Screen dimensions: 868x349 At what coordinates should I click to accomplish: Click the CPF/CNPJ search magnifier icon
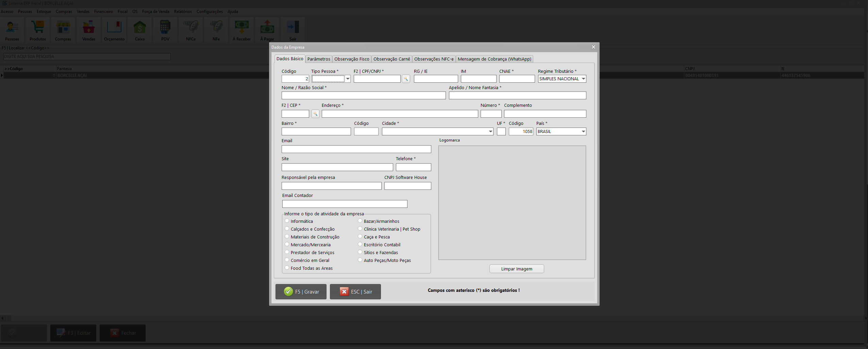point(405,79)
